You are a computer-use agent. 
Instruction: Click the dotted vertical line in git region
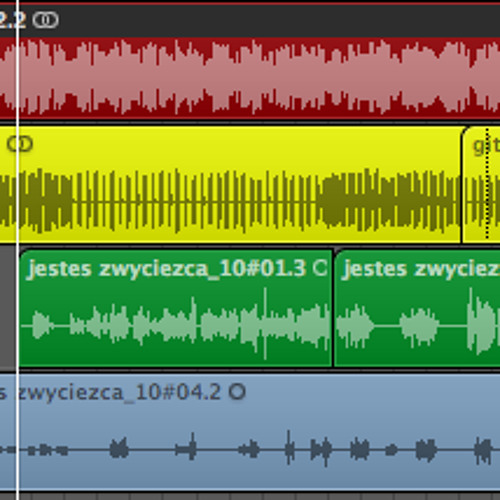[487, 184]
